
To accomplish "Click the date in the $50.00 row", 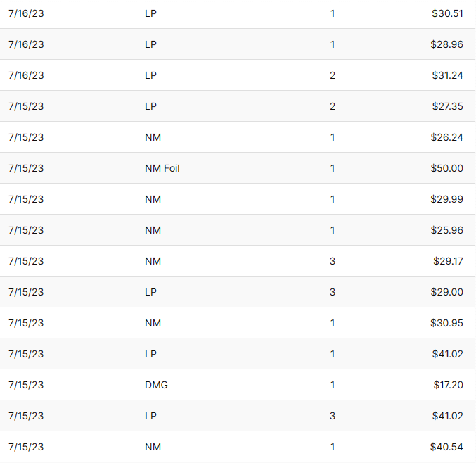I will 26,168.
